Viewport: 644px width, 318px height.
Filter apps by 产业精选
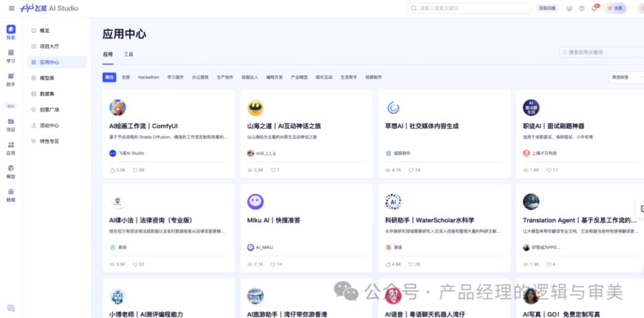pos(299,77)
